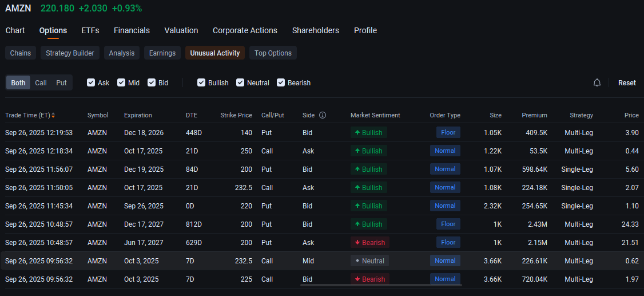Open the Chart tab
This screenshot has width=644, height=296.
[15, 30]
